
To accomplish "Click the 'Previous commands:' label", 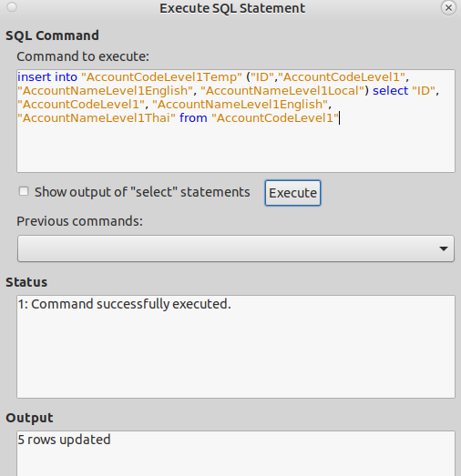I will (79, 221).
